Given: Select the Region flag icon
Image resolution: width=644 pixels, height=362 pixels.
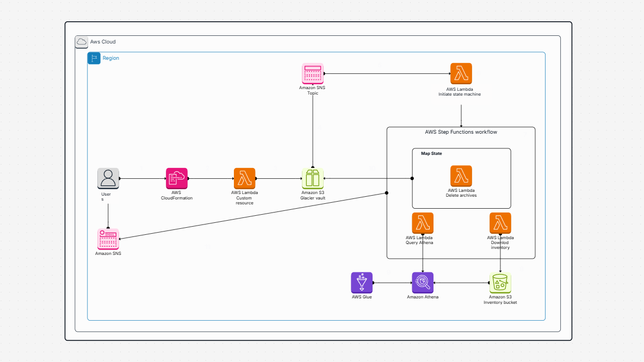Looking at the screenshot, I should 94,58.
